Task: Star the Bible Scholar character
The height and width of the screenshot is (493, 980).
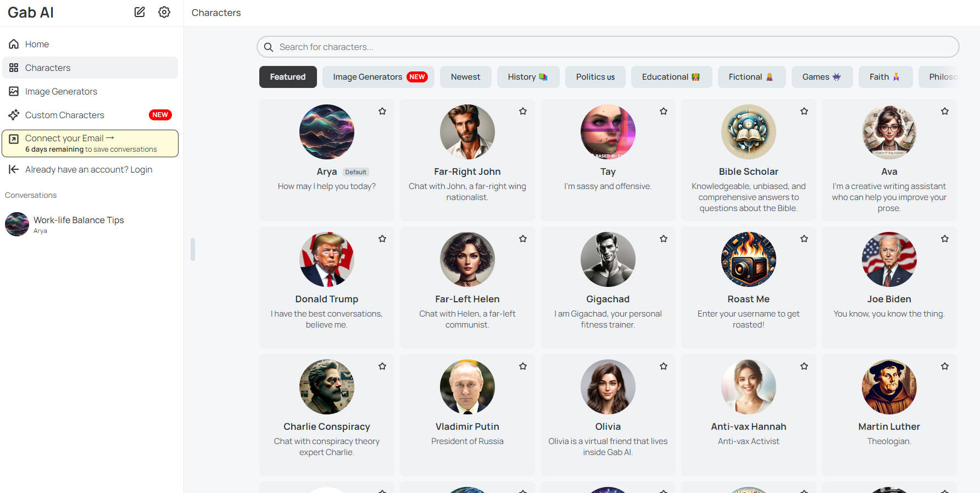Action: tap(804, 111)
